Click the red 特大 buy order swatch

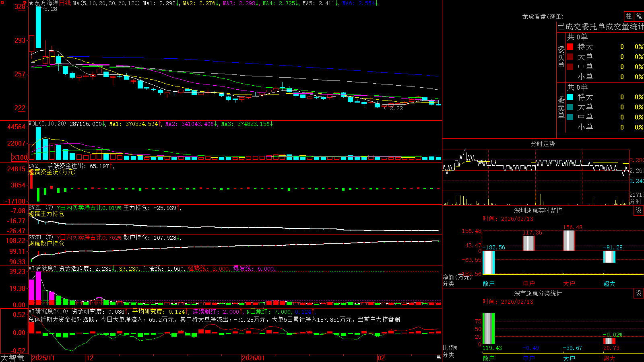click(570, 47)
